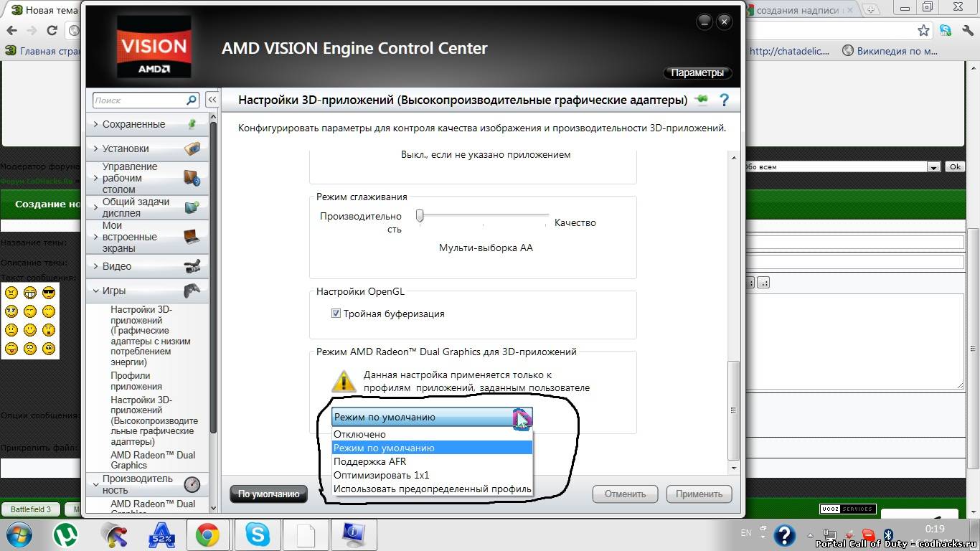Expand the Установки section
This screenshot has height=551, width=980.
pos(147,149)
